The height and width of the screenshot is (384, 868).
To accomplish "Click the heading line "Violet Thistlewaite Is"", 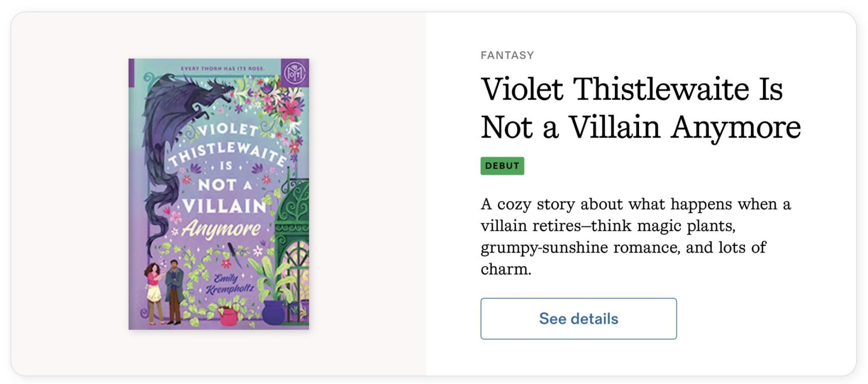I will (x=632, y=89).
